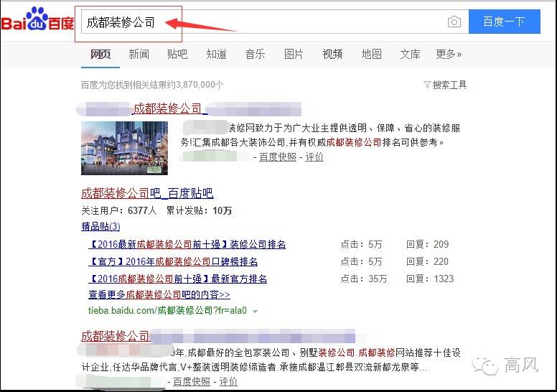The width and height of the screenshot is (557, 392).
Task: Open post 2016成都装修公司前十强 最新官方排名
Action: tap(177, 279)
